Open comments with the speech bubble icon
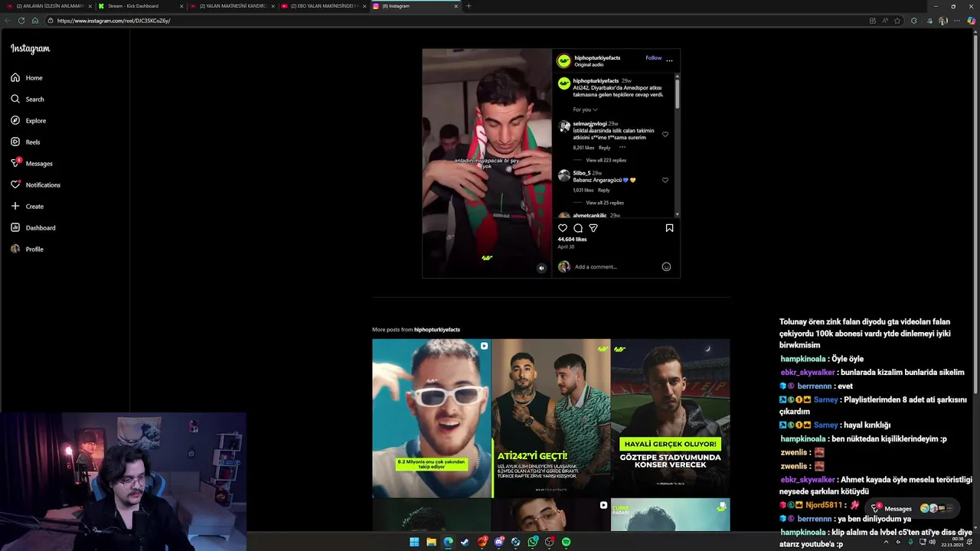This screenshot has width=980, height=551. point(578,228)
